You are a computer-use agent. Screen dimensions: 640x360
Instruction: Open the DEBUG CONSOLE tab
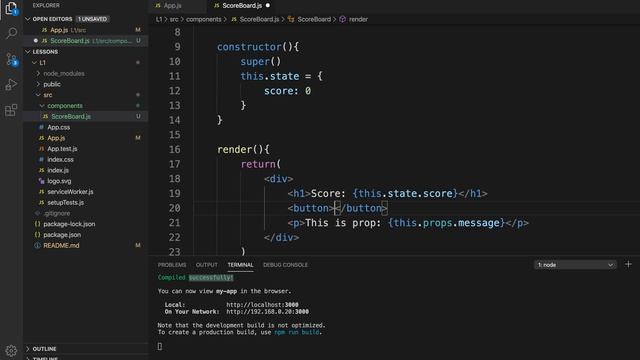285,265
